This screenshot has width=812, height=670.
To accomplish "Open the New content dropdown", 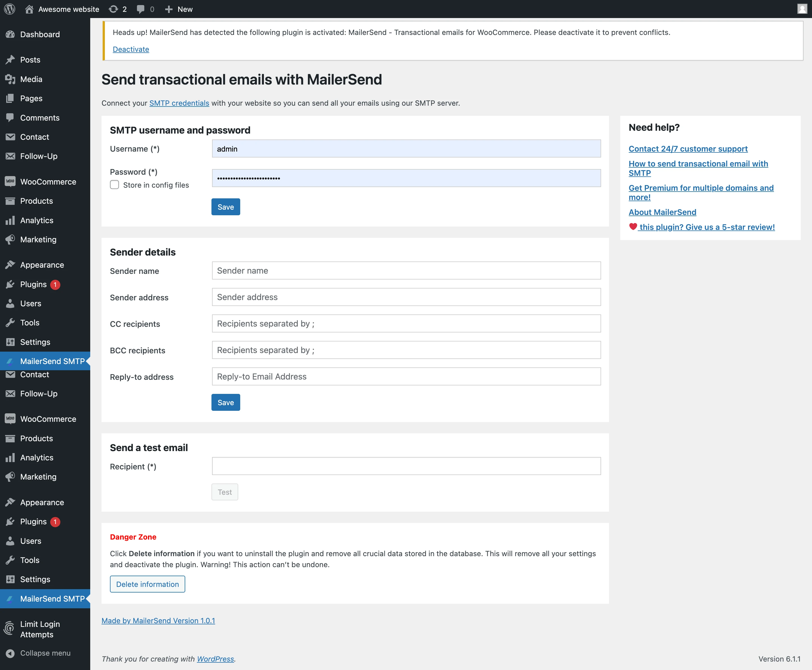I will pos(179,9).
